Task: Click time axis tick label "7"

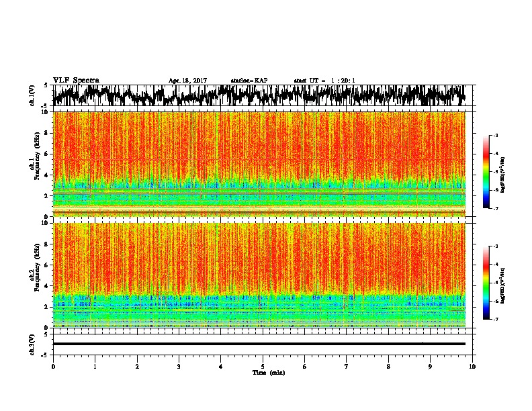Action: coord(347,367)
